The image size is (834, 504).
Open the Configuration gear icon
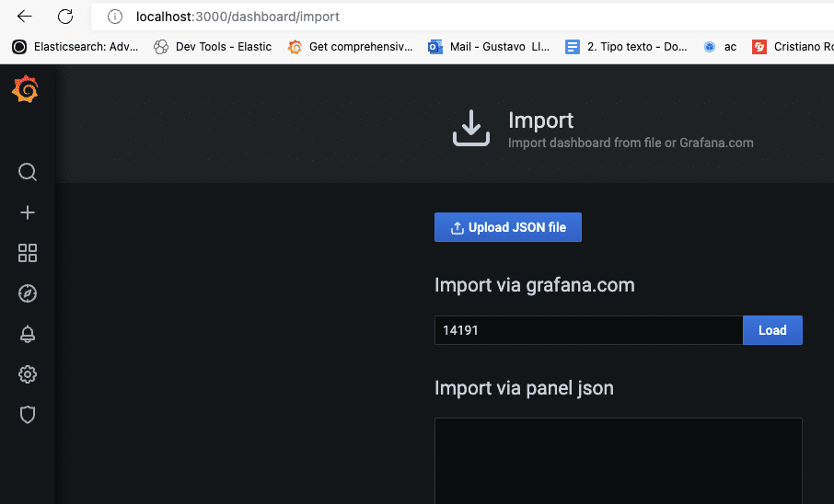(27, 374)
